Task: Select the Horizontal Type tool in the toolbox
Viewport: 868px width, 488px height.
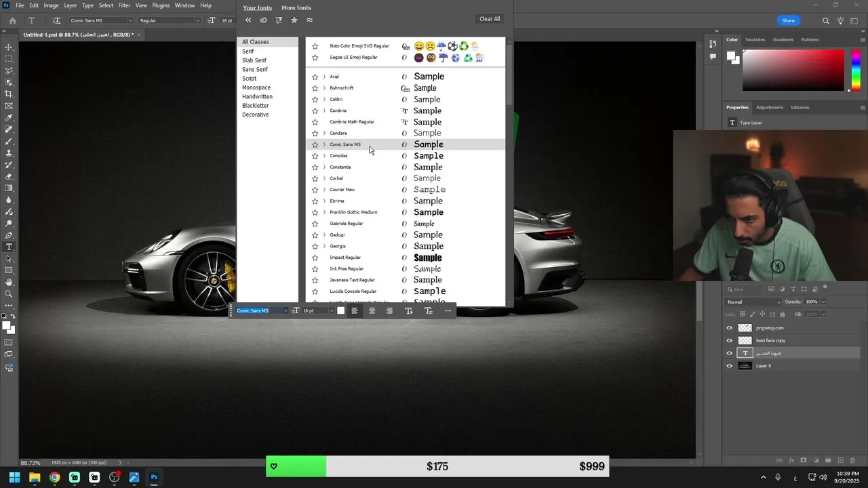Action: (9, 247)
